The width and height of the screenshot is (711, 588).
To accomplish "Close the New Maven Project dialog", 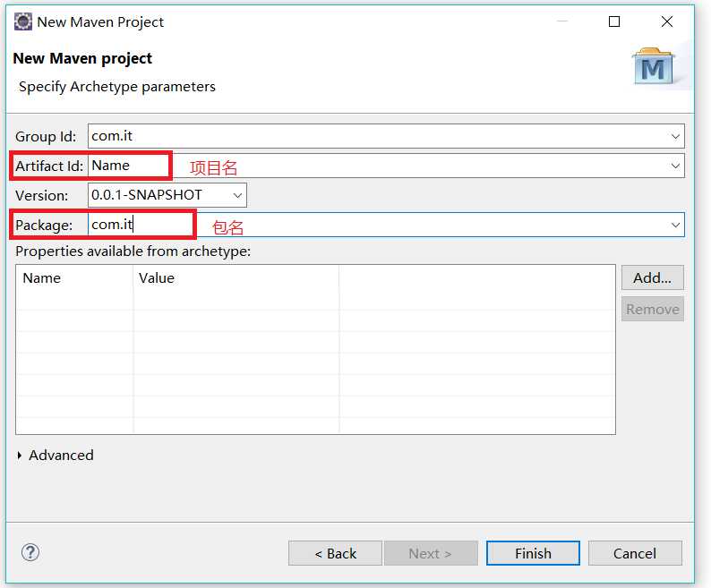I will coord(666,21).
